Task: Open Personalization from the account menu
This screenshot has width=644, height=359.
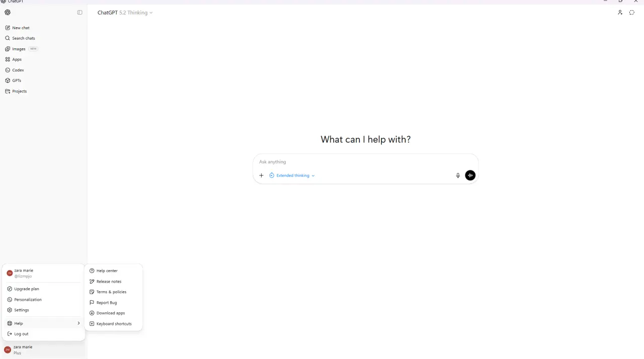Action: coord(44,300)
